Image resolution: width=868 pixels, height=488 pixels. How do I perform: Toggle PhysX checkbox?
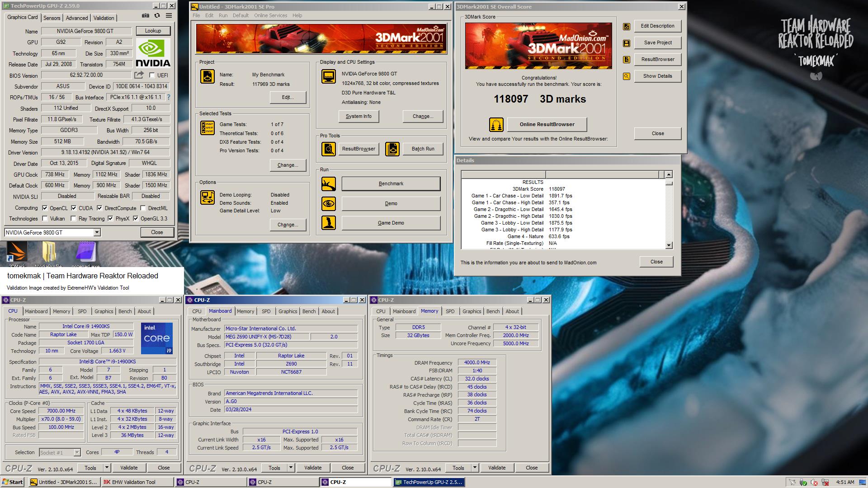coord(110,219)
